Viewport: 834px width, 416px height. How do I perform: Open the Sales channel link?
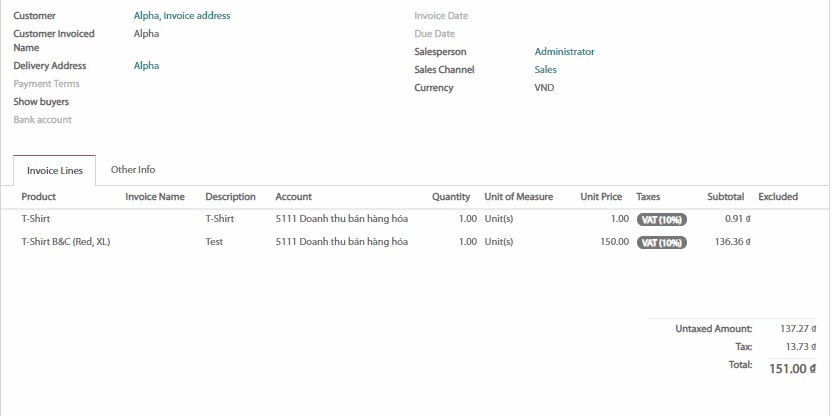546,70
